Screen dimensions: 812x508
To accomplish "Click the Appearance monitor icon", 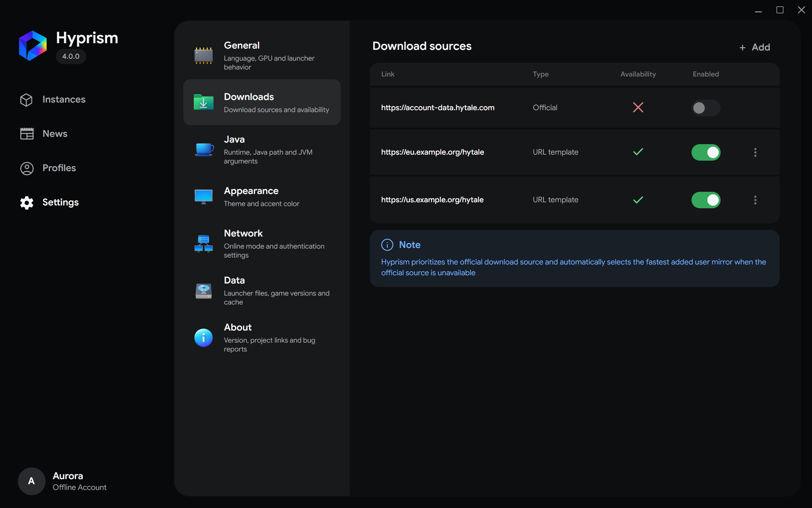I will point(203,197).
